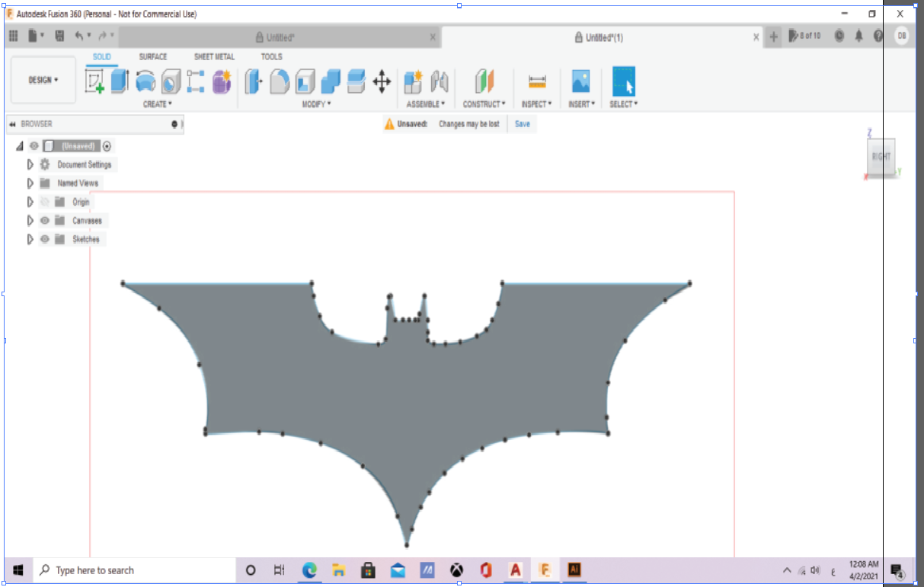Open Adobe Illustrator from the taskbar
Viewport: 924px width, 587px height.
tap(574, 569)
